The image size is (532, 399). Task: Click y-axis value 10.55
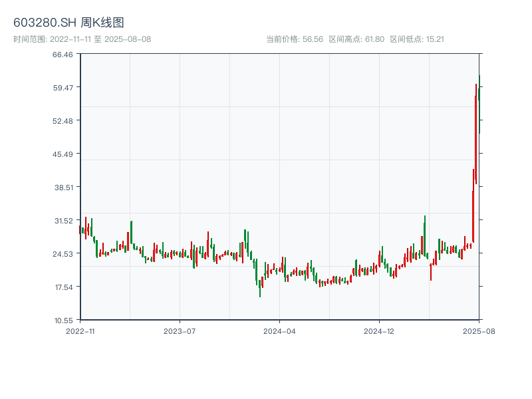pyautogui.click(x=63, y=321)
